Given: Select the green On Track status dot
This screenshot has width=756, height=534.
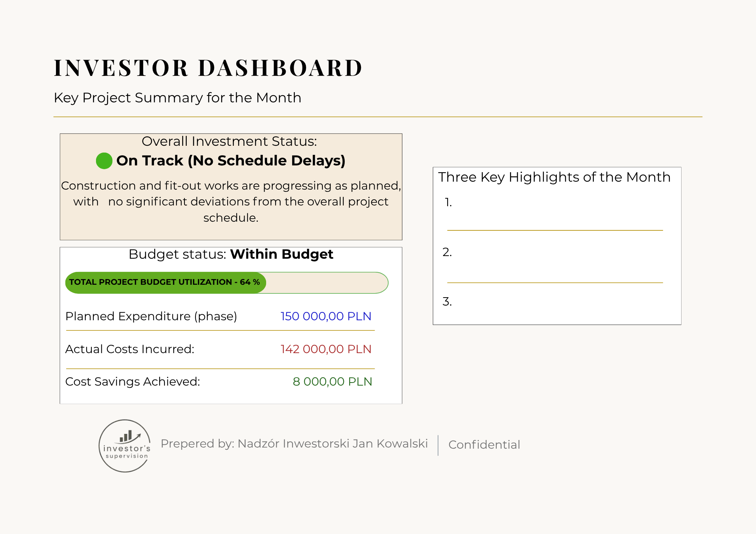Looking at the screenshot, I should [x=104, y=161].
